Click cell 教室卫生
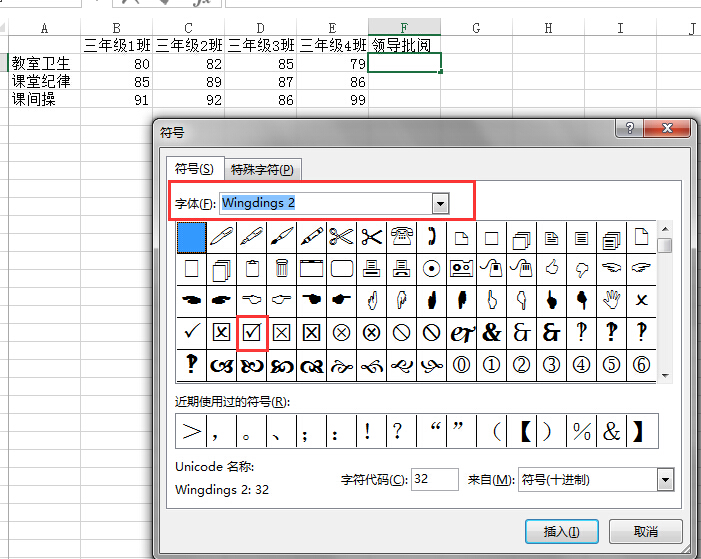Image resolution: width=701 pixels, height=559 pixels. (x=44, y=63)
